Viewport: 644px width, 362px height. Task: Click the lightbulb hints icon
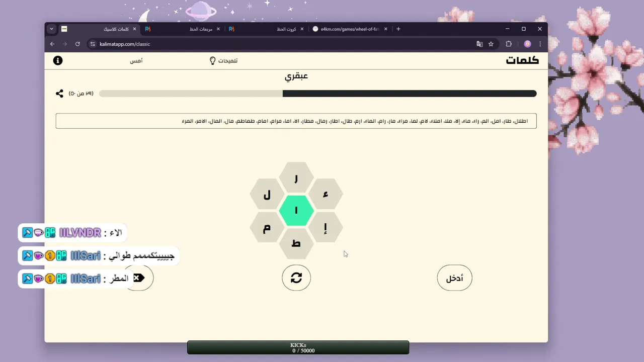coord(212,60)
